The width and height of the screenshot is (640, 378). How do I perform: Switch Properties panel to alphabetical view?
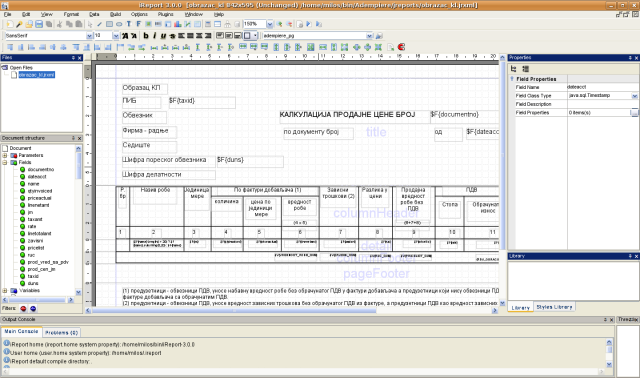(x=525, y=69)
